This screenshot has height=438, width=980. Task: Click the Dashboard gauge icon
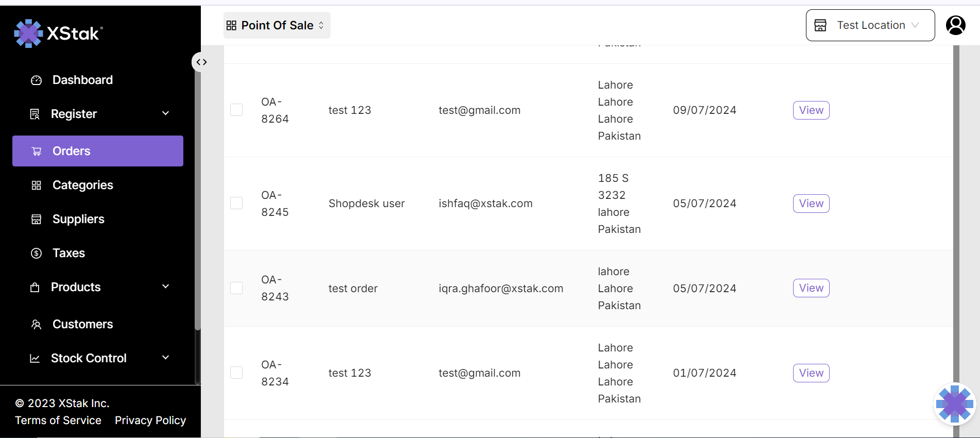36,80
